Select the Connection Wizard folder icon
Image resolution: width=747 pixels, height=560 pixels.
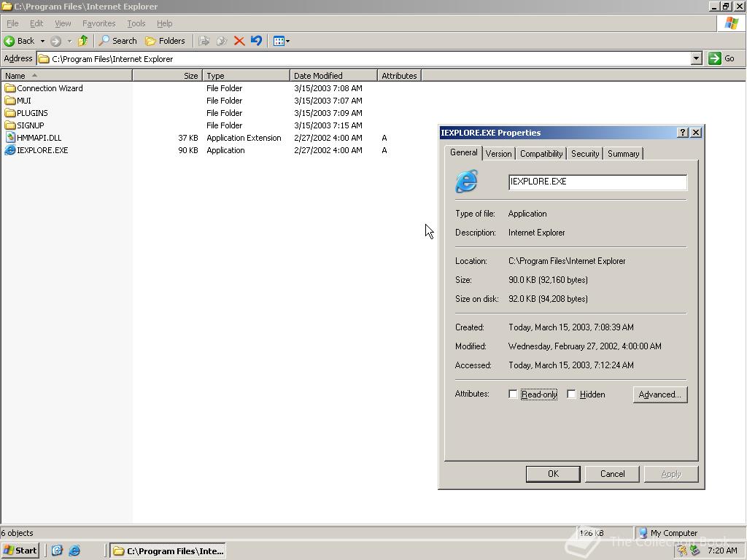pyautogui.click(x=9, y=88)
